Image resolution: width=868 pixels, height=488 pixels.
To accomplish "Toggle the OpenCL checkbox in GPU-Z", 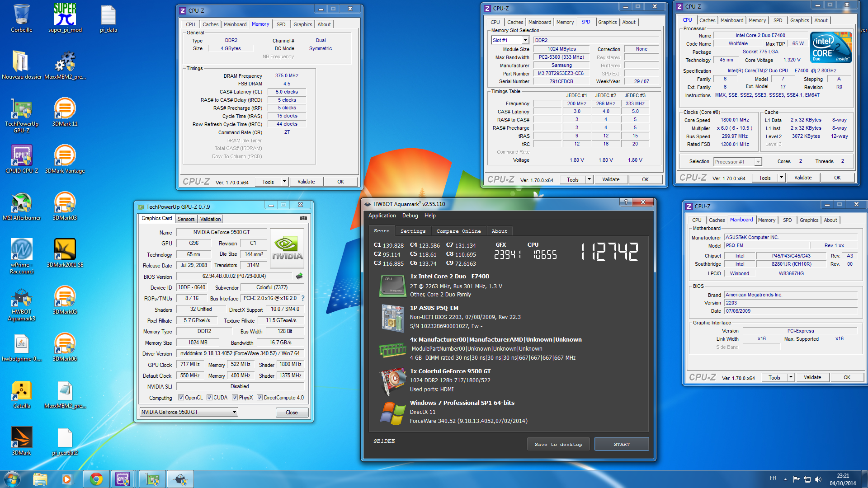I will 181,398.
